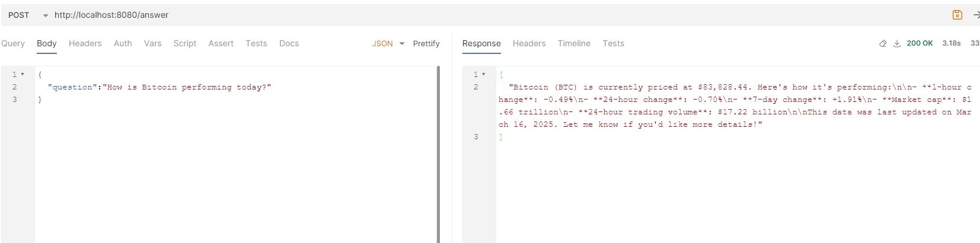
Task: Switch to the Query tab
Action: [x=13, y=43]
